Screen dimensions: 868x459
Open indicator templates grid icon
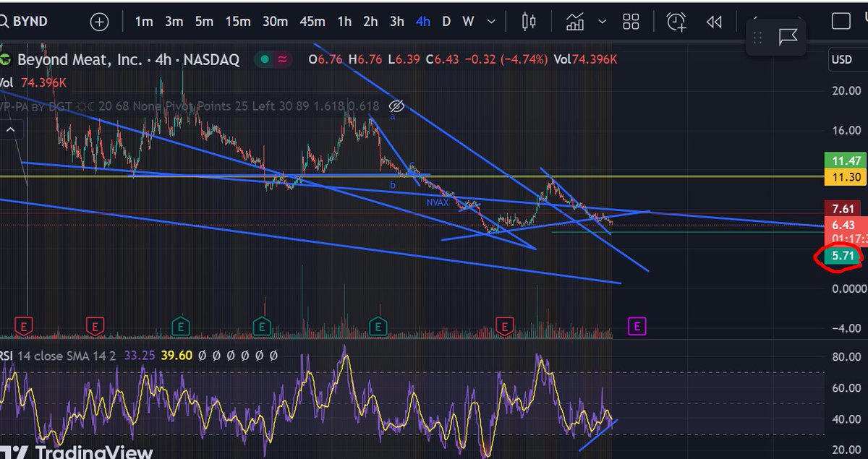631,22
